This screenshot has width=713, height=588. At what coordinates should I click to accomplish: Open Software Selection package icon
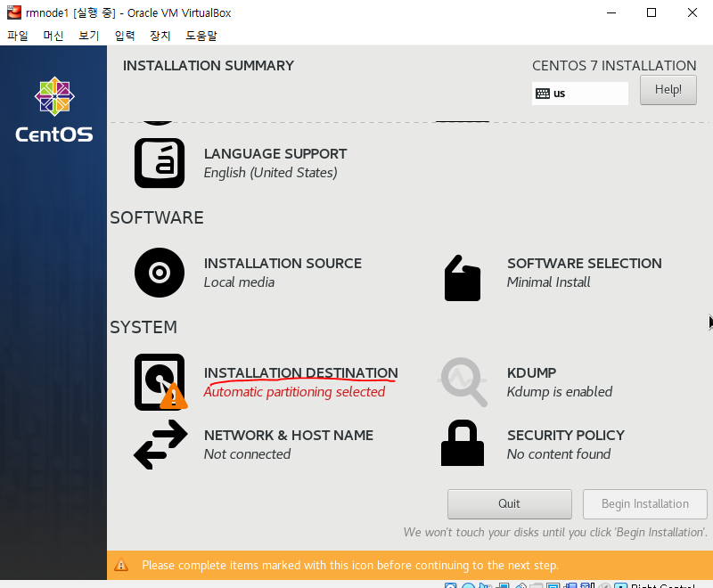[463, 278]
